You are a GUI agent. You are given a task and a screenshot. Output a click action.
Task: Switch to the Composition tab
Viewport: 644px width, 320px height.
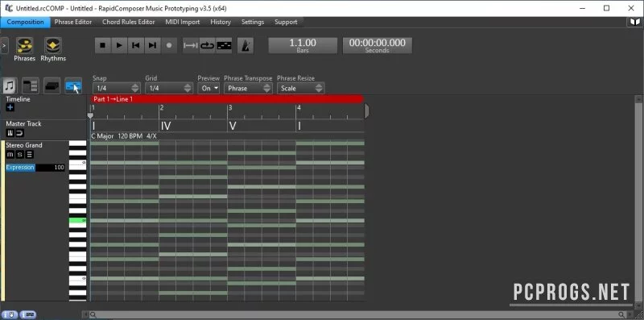tap(26, 22)
